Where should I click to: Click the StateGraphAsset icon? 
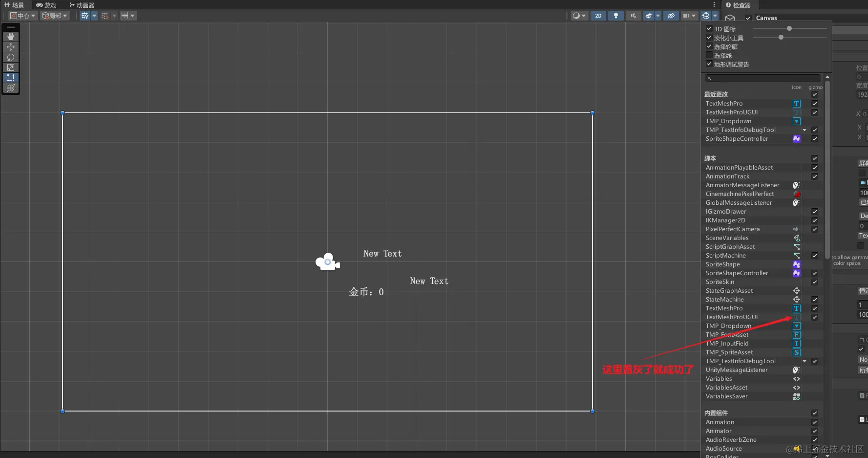pyautogui.click(x=797, y=291)
